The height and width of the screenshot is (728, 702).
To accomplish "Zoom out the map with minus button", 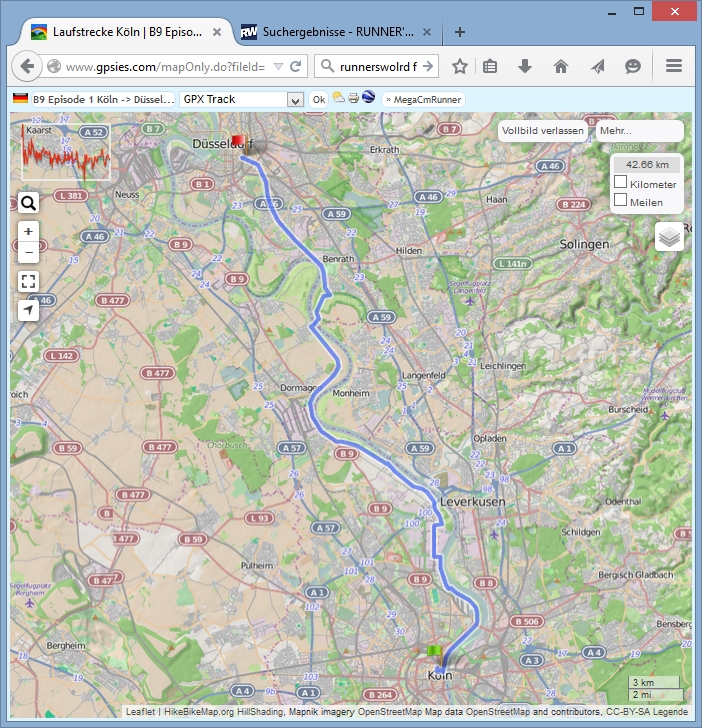I will (x=28, y=251).
